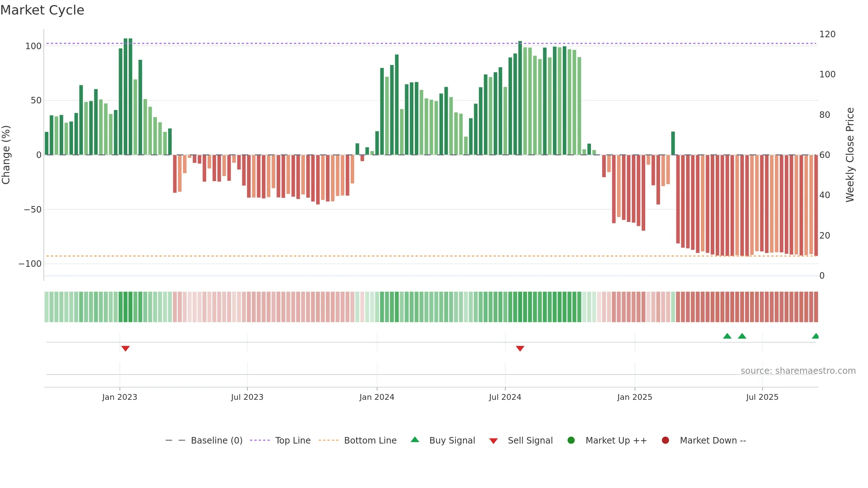Click the red Sell Signal legend triangle
868x488 pixels.
click(x=493, y=441)
